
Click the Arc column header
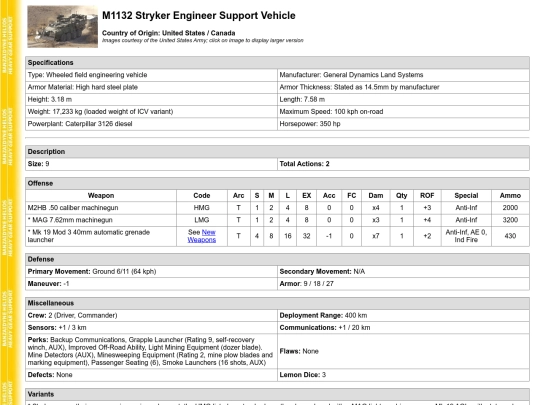(x=239, y=196)
